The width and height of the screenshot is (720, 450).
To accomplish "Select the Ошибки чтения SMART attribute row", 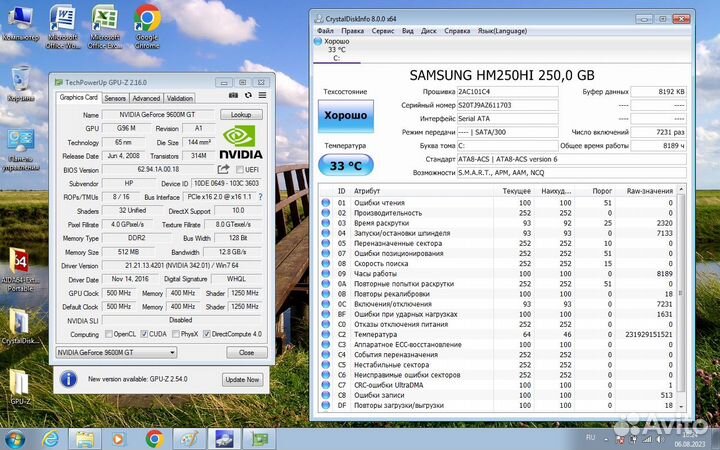I will (498, 202).
